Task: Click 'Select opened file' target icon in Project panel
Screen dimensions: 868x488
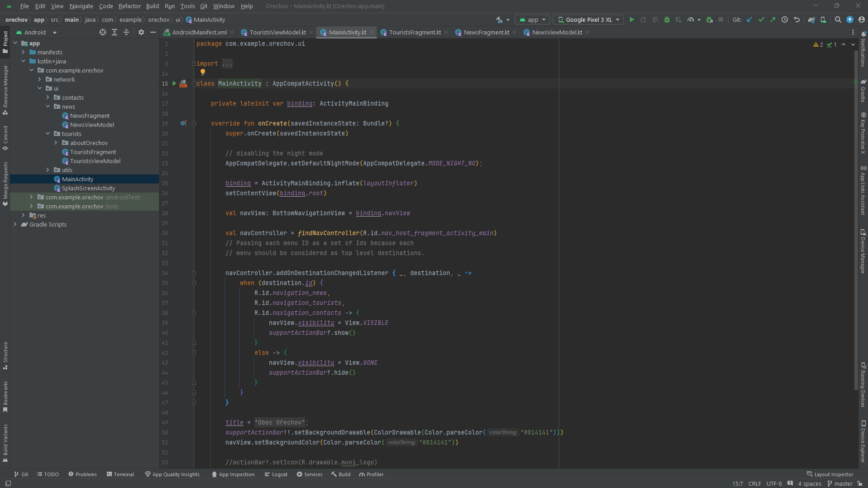Action: click(103, 32)
